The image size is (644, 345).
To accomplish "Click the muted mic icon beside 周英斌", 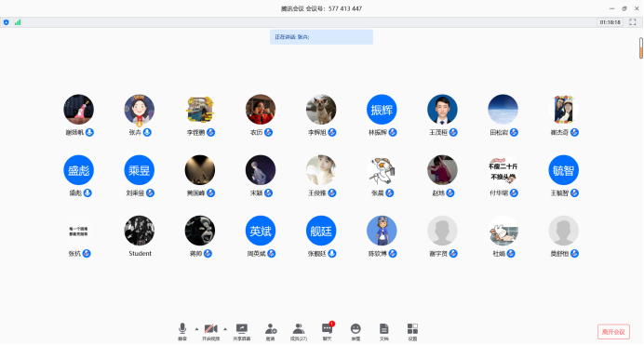I will click(x=272, y=254).
